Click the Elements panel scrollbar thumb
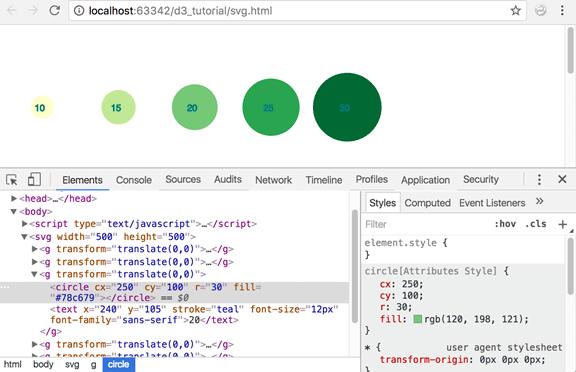The width and height of the screenshot is (576, 372). coord(354,266)
